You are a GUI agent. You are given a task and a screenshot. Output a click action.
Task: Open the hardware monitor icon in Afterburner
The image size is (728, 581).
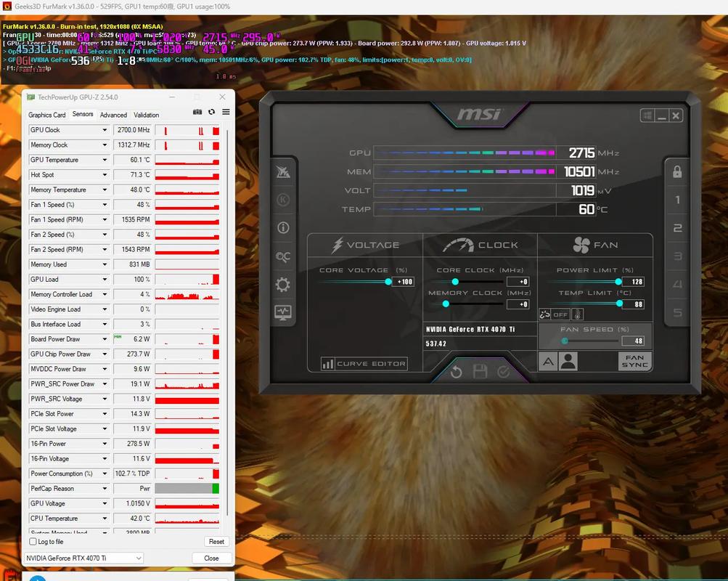(x=283, y=312)
